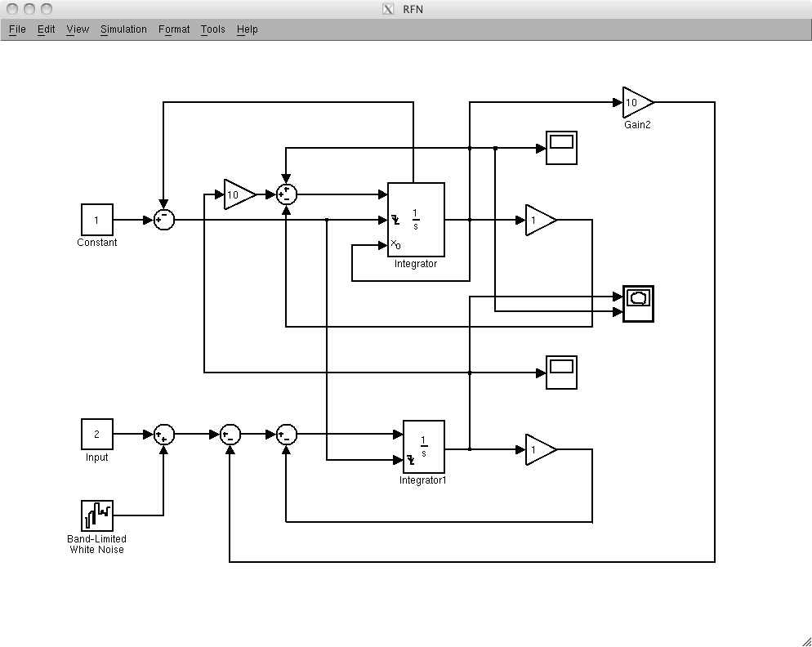Open the top Scope block
Screen dimensions: 812x647
click(561, 148)
